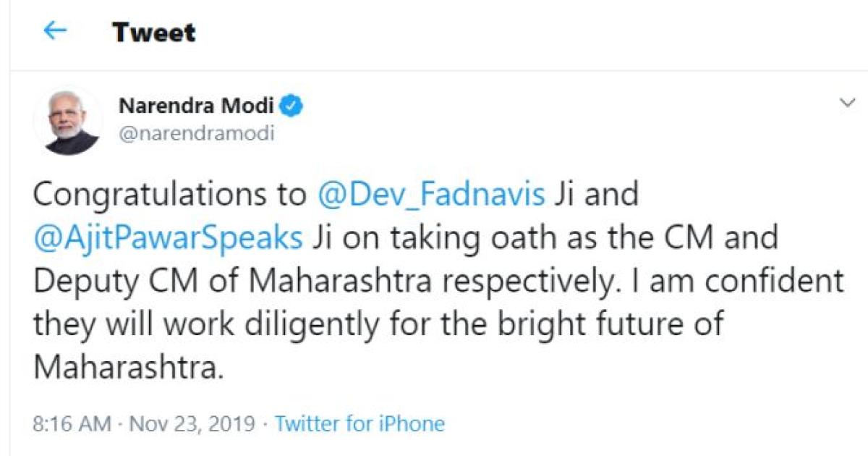Open the @narendramodi handle link
This screenshot has width=868, height=456.
coord(195,134)
